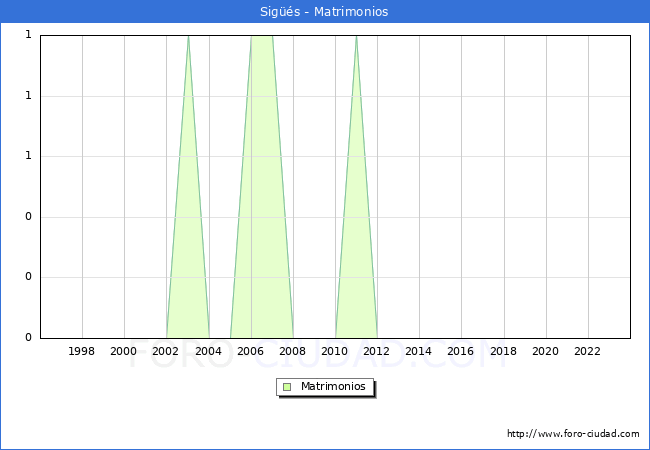The height and width of the screenshot is (450, 650).
Task: Click the peak of the 2003 spike
Action: (188, 38)
